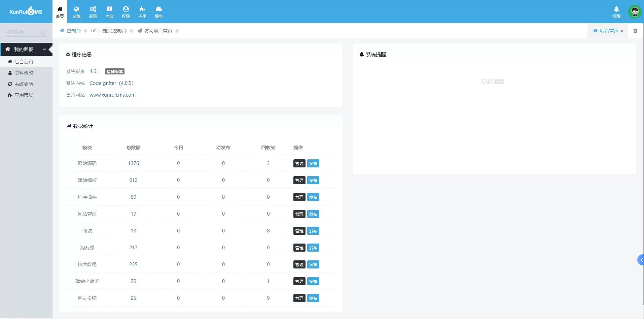Click 发布 button for 商城 row
Screen dimensions: 644x319
click(x=313, y=231)
